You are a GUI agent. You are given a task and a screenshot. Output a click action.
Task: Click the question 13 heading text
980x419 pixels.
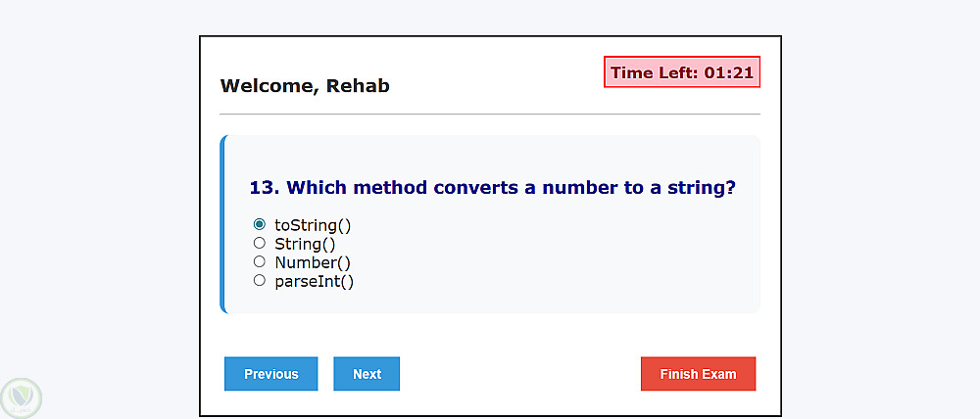coord(492,187)
